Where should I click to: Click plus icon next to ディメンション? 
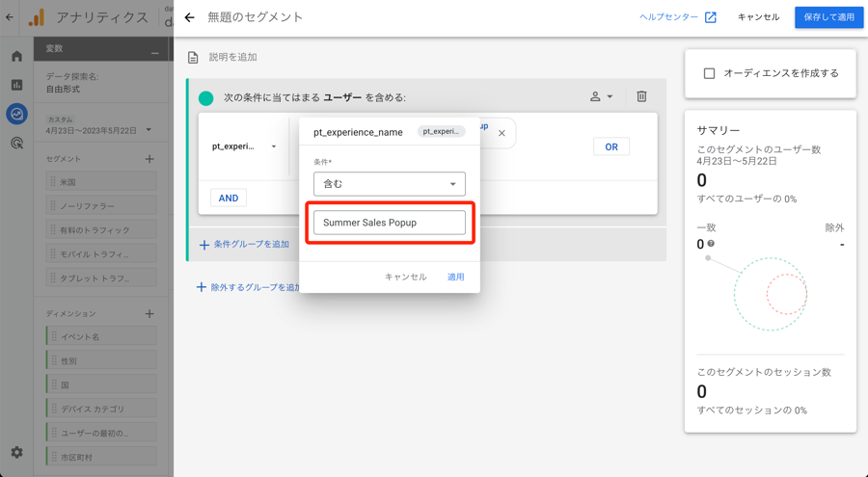click(149, 314)
